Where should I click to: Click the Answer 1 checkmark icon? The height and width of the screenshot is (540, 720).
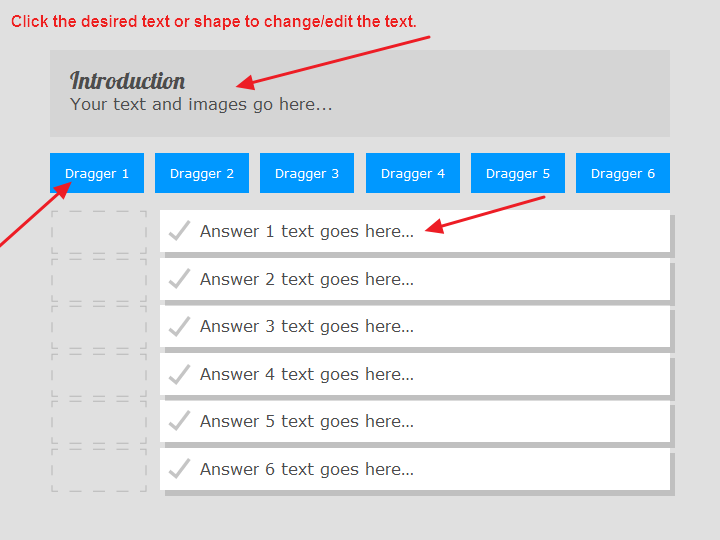[179, 231]
